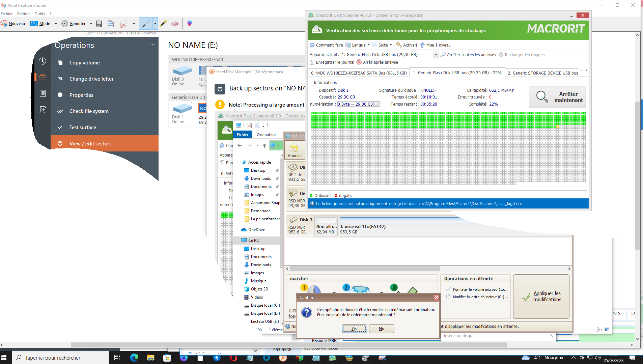The width and height of the screenshot is (643, 364).
Task: Click the clock history icon in the sidebar
Action: tap(43, 61)
